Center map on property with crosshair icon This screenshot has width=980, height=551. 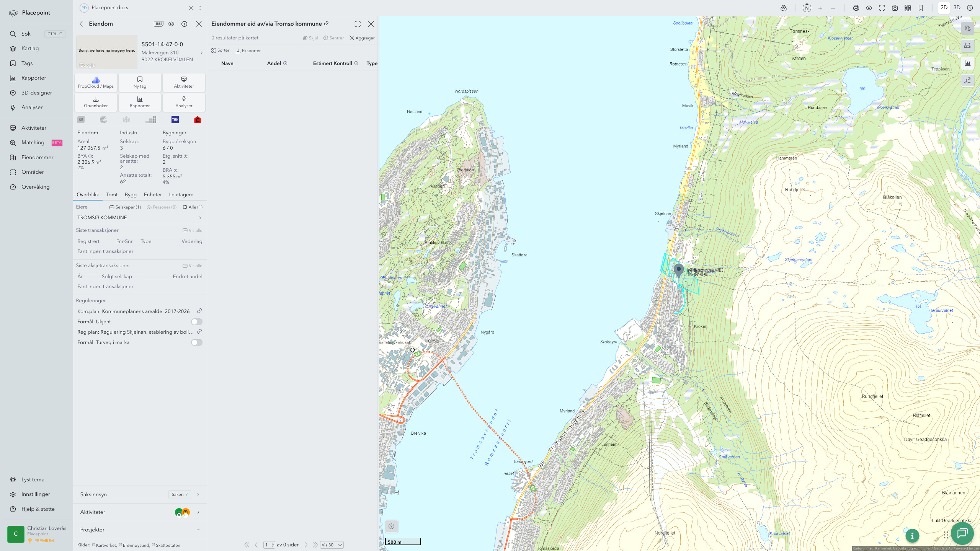point(184,24)
